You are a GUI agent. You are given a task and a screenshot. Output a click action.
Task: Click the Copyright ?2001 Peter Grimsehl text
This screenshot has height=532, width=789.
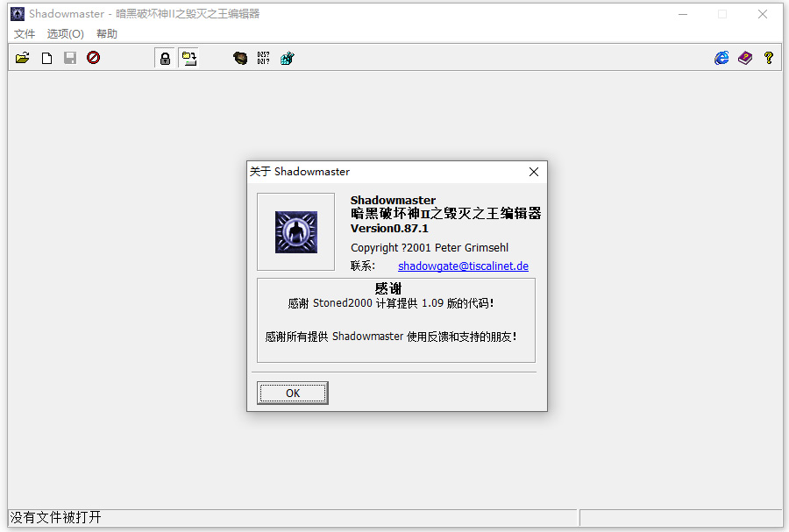tap(430, 247)
